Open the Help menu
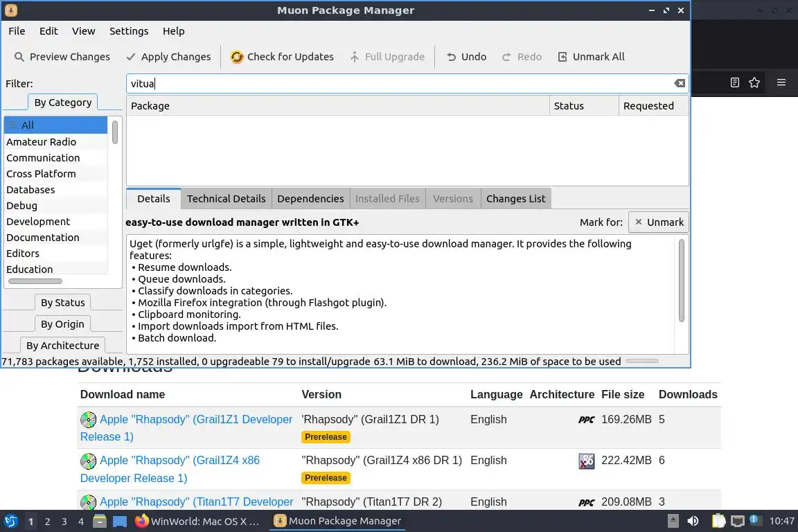The image size is (798, 532). (174, 31)
